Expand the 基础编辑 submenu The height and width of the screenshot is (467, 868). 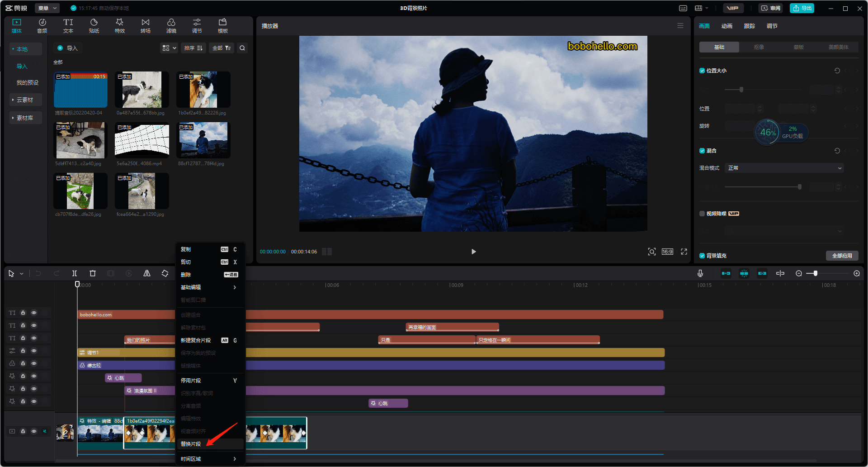coord(210,287)
